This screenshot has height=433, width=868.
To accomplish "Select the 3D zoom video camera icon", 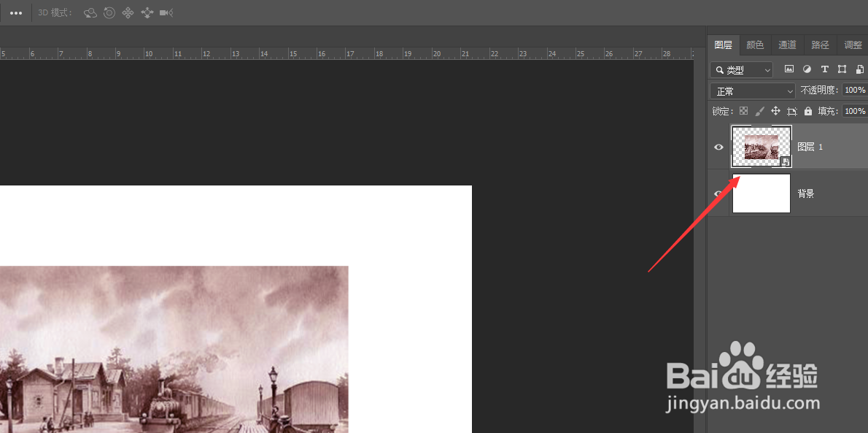I will click(x=166, y=12).
